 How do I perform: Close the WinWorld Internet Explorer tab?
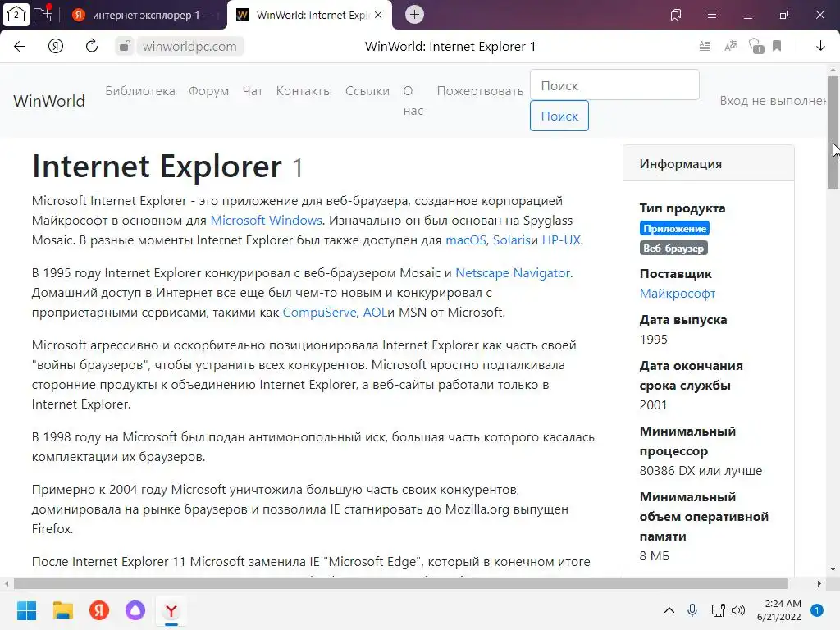[x=378, y=15]
